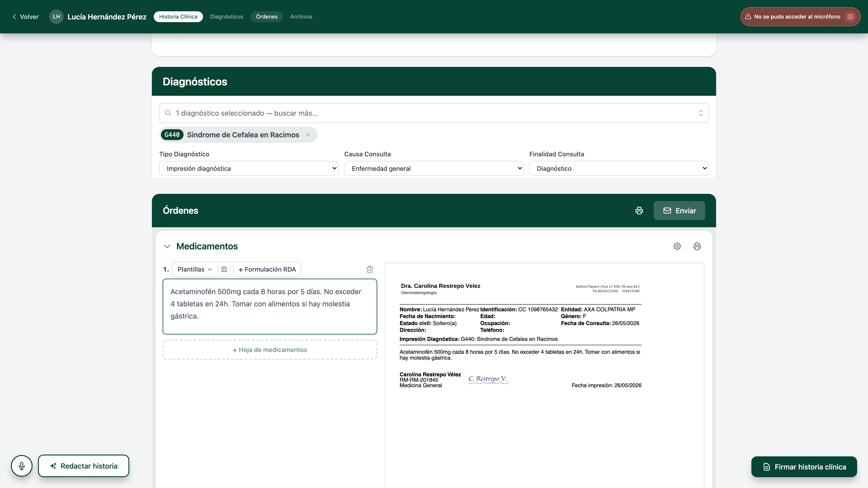Click the Diagnósticos section header
Viewport: 868px width, 488px height.
pos(434,81)
